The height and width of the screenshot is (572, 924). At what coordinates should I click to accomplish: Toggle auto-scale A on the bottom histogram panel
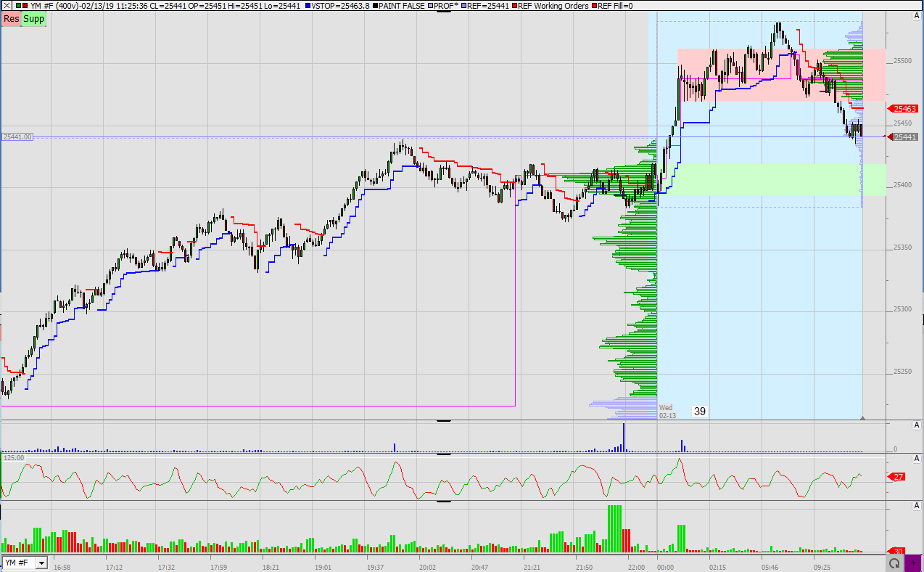click(917, 505)
